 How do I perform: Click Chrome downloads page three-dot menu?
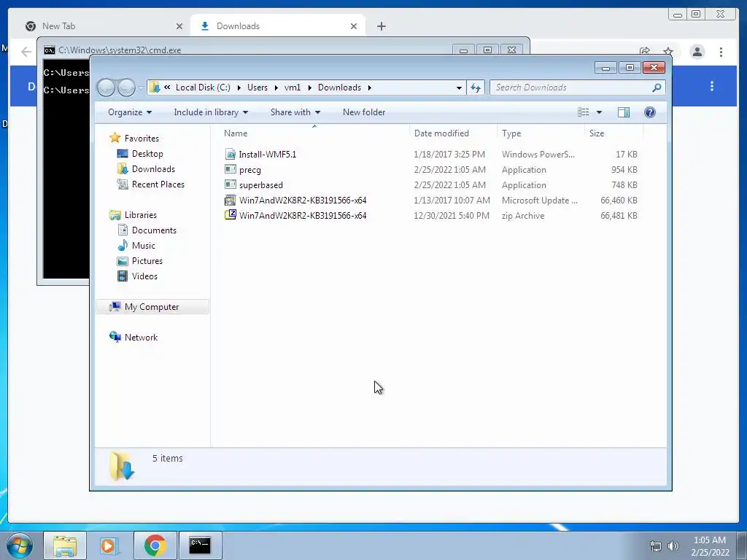pyautogui.click(x=712, y=86)
